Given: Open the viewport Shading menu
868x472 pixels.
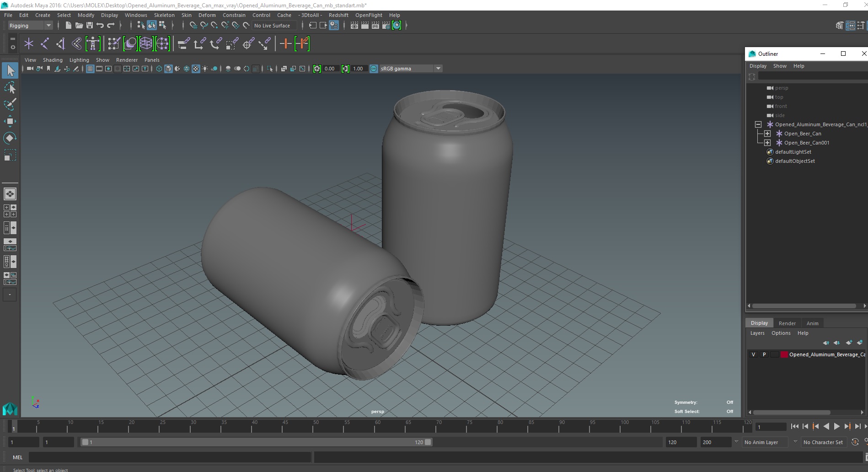Looking at the screenshot, I should pos(53,60).
